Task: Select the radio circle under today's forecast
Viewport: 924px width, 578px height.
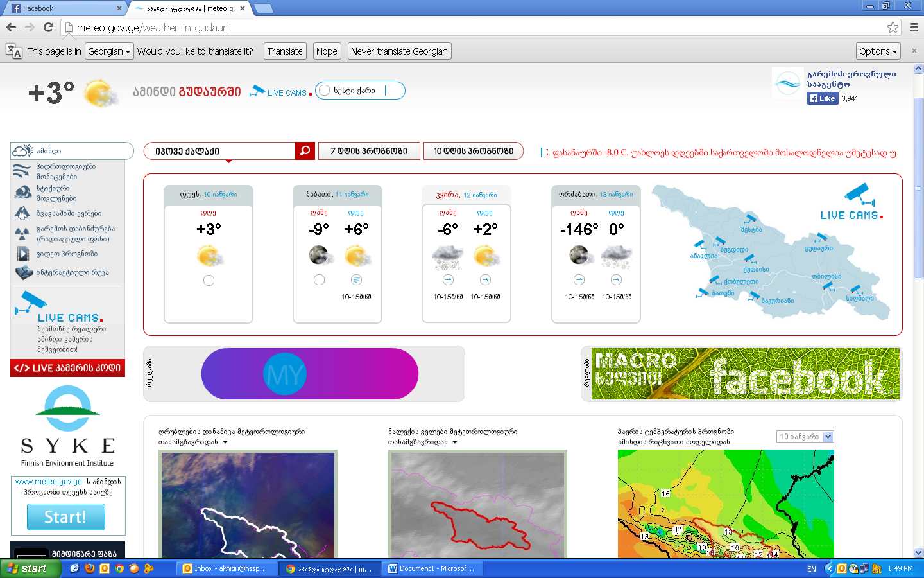Action: 209,281
